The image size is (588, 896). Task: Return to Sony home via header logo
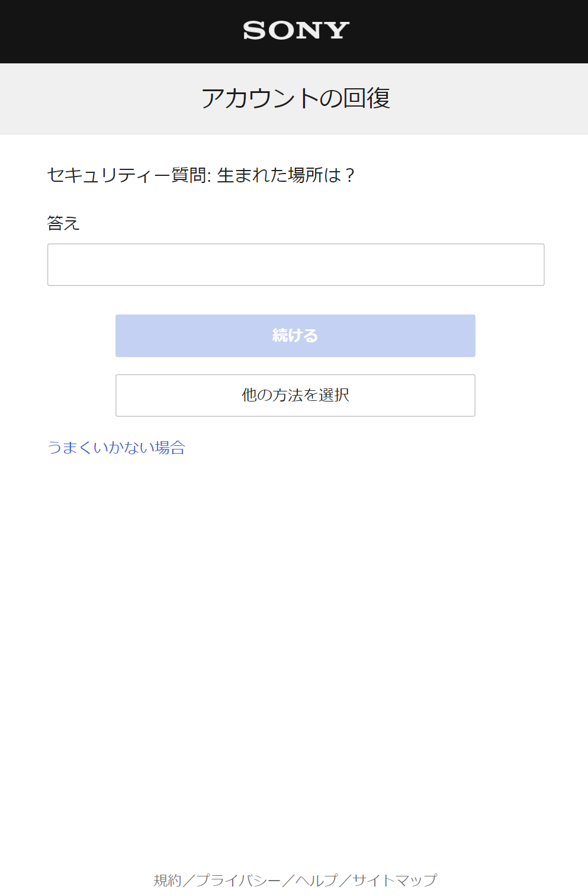pos(295,30)
